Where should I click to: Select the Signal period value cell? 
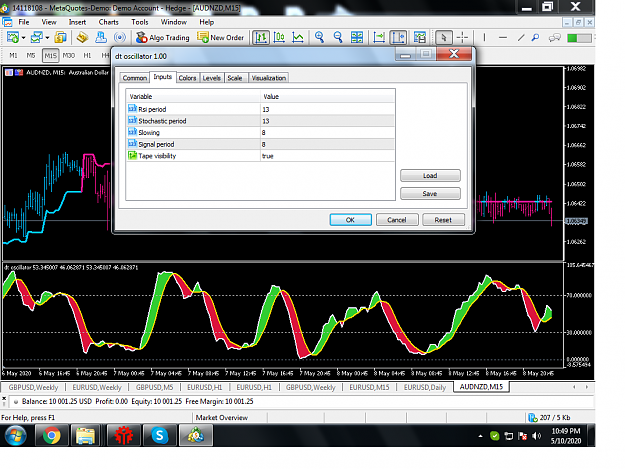(x=327, y=144)
